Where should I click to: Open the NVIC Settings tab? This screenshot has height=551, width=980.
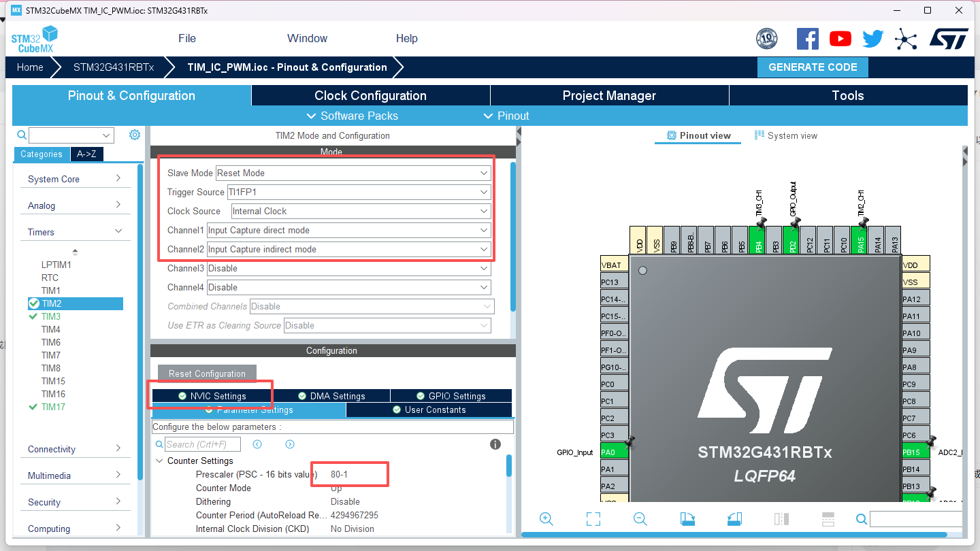pyautogui.click(x=212, y=396)
